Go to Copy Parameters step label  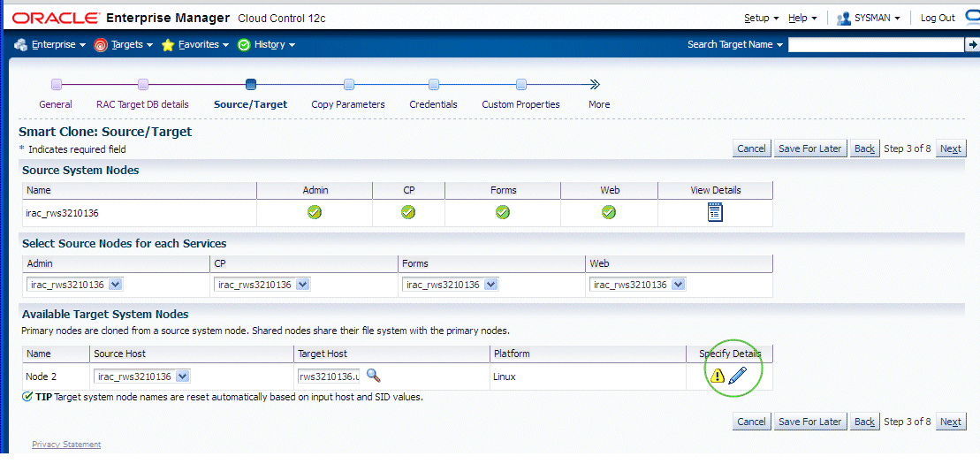click(348, 104)
